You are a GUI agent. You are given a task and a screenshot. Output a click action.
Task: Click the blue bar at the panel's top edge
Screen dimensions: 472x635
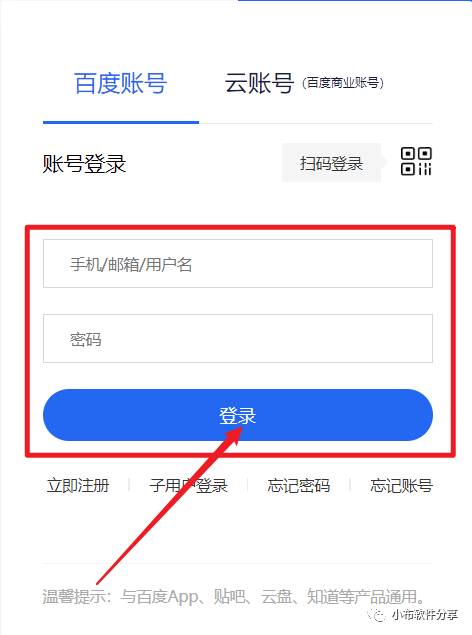tap(355, 1)
